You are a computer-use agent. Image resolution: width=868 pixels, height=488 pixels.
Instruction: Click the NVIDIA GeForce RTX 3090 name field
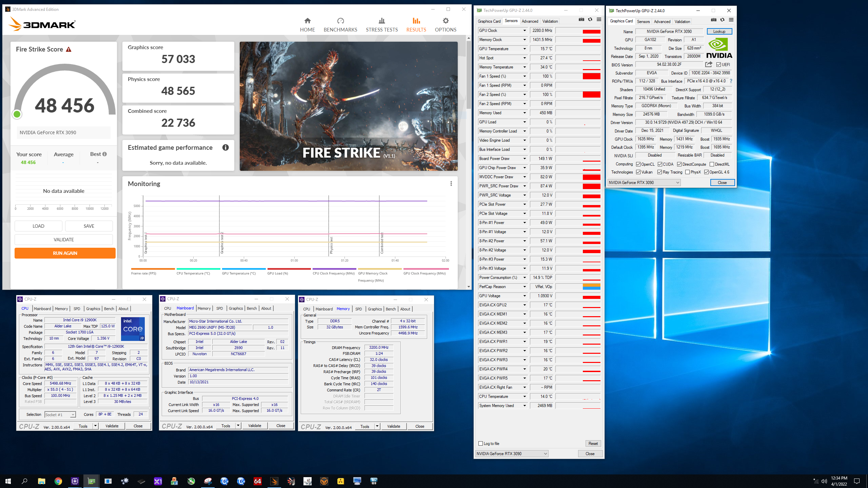point(669,31)
